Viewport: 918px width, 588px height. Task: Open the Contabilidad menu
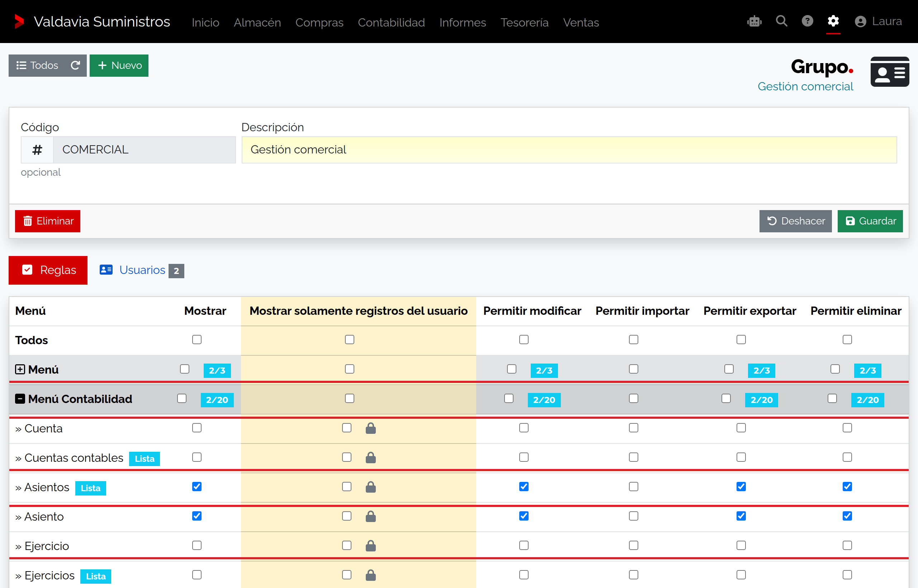[x=391, y=23]
